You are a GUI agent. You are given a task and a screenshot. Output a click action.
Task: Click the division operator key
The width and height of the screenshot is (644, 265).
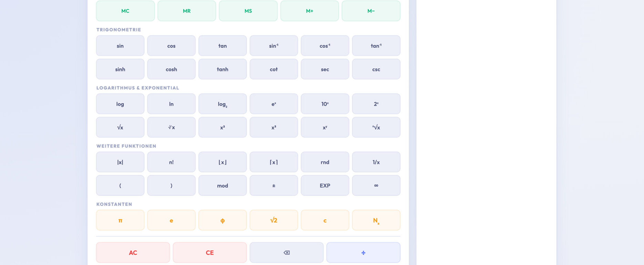(x=363, y=253)
